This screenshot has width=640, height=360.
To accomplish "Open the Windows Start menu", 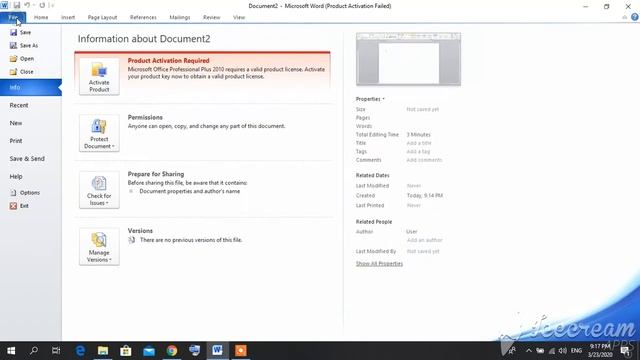I will coord(11,351).
